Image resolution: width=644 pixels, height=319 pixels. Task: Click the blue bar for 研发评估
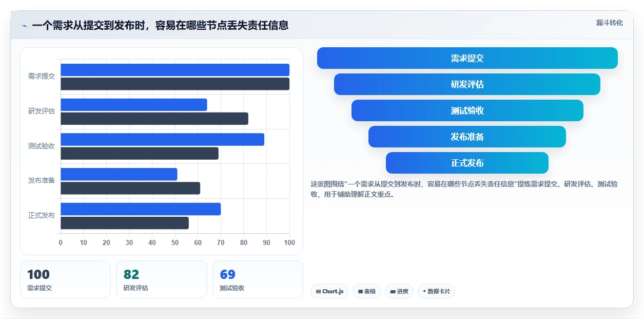tap(134, 105)
